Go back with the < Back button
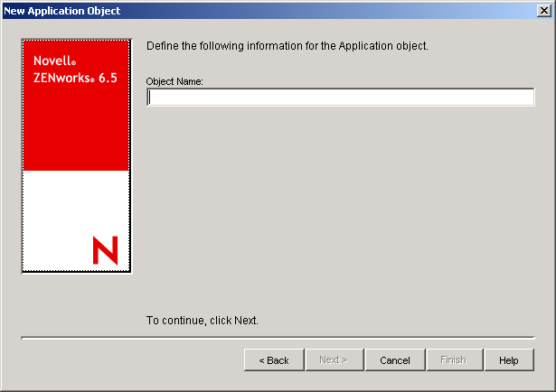Screen dimensions: 556x392 coord(274,360)
